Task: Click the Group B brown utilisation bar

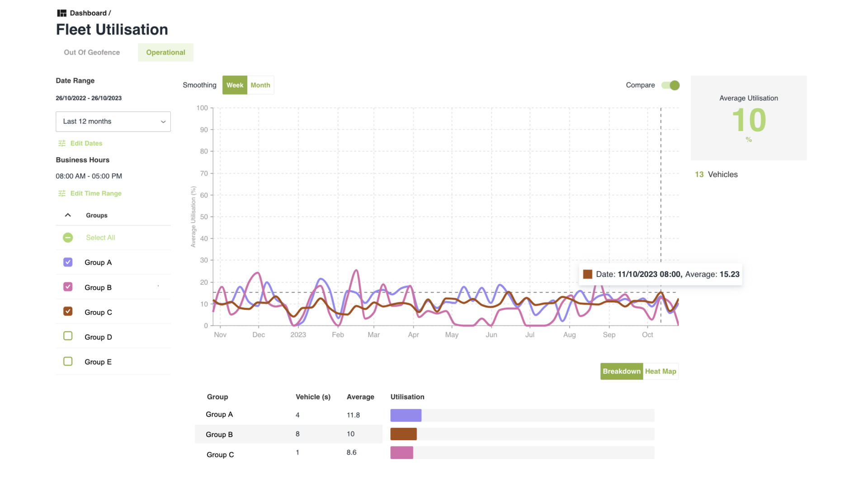Action: tap(404, 434)
